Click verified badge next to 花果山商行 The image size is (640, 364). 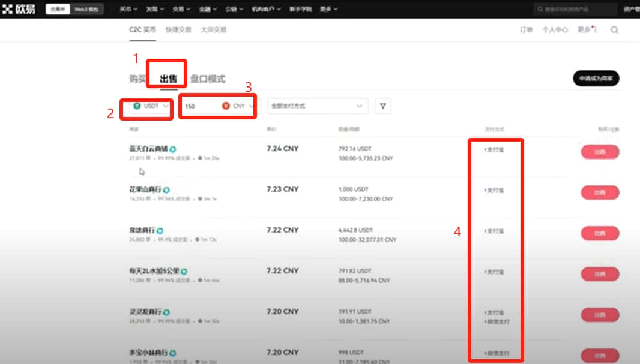(x=166, y=190)
